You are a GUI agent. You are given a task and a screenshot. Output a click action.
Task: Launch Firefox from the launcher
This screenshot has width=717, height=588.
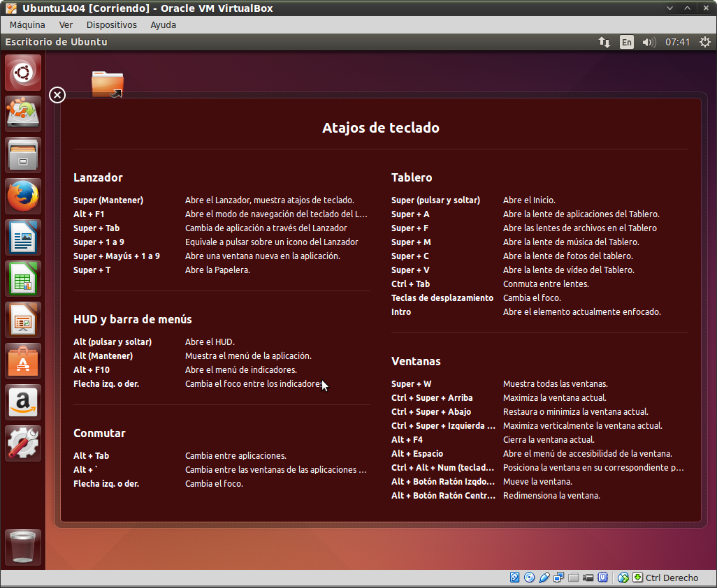coord(24,196)
